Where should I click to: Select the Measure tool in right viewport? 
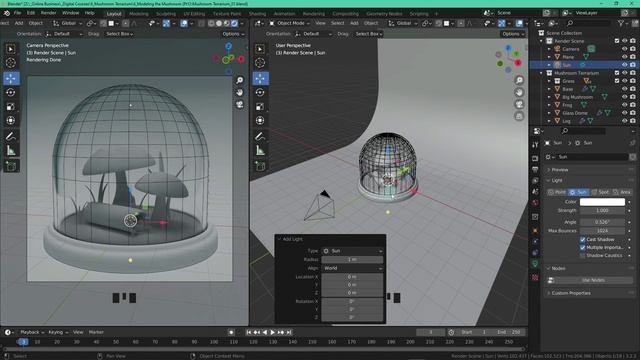[x=260, y=151]
